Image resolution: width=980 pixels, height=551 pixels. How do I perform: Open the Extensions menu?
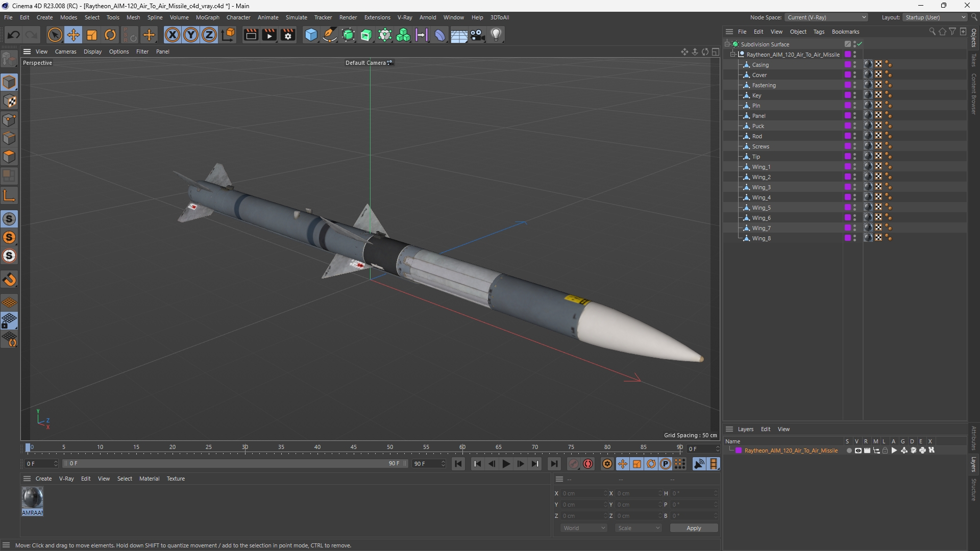(x=377, y=17)
